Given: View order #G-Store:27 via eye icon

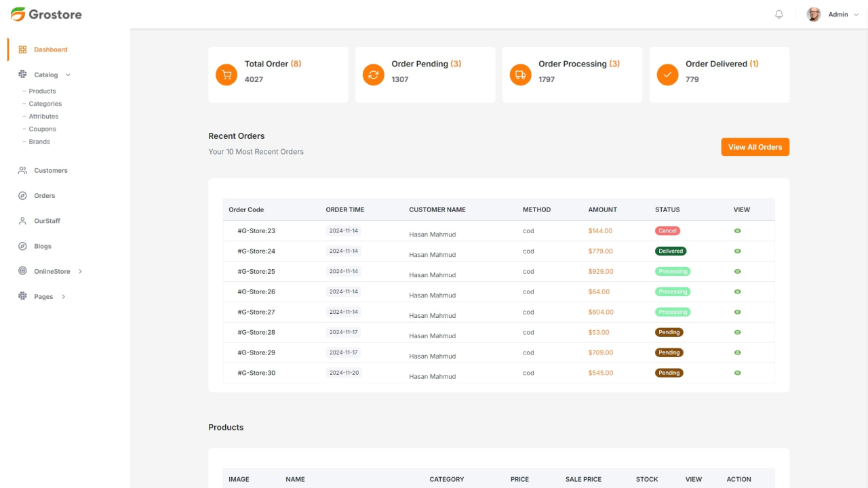Looking at the screenshot, I should pyautogui.click(x=737, y=312).
